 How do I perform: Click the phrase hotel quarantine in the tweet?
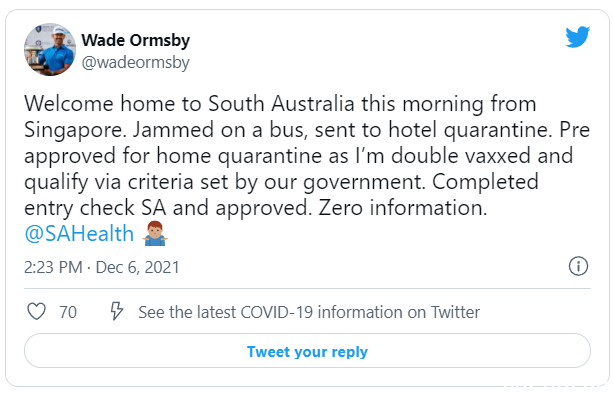pos(470,130)
